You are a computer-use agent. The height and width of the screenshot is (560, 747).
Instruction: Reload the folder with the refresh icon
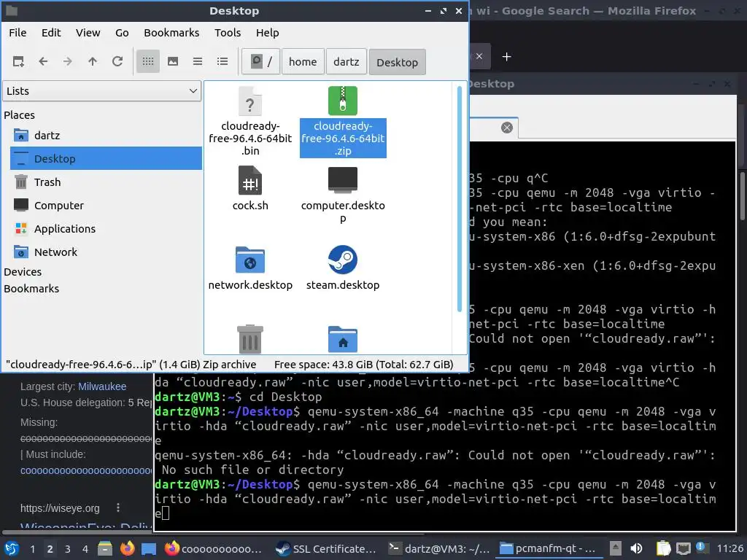click(117, 61)
